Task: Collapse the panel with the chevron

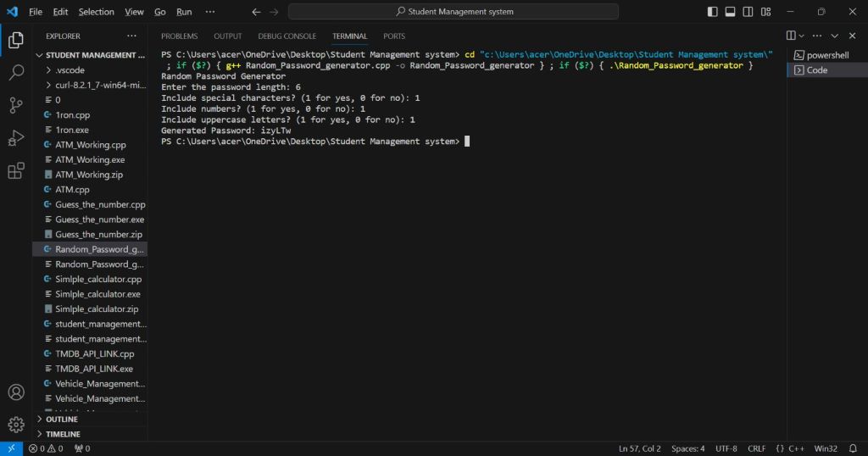Action: (x=835, y=36)
